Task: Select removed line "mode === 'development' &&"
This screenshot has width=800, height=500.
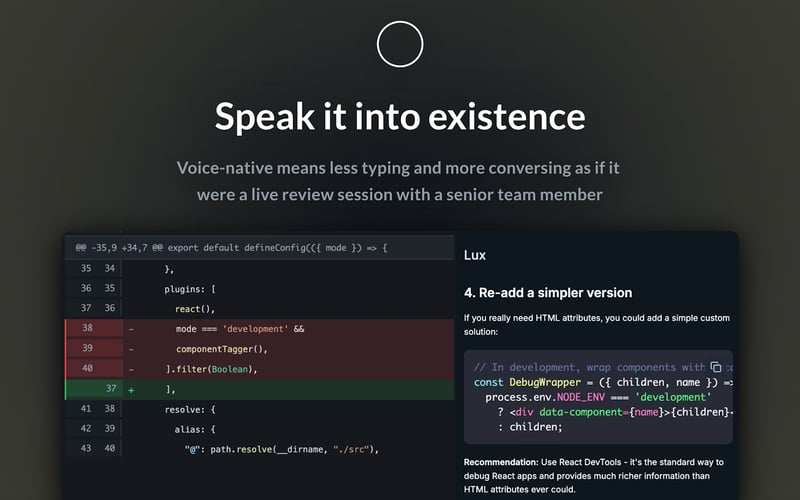Action: click(x=240, y=329)
